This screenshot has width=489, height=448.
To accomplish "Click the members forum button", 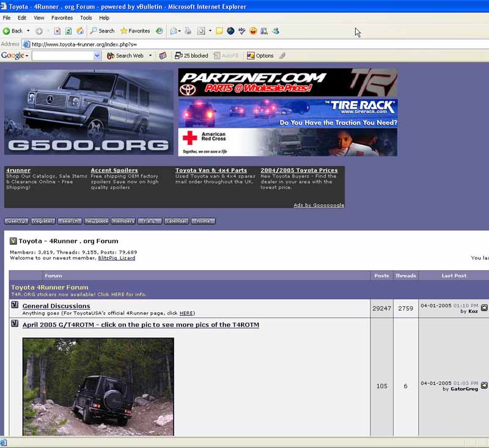I will [123, 221].
